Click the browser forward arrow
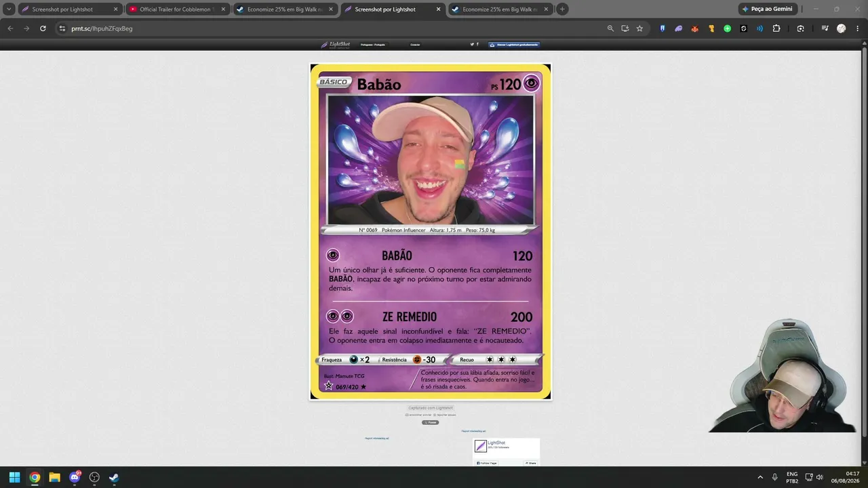Viewport: 868px width, 488px height. [x=26, y=28]
